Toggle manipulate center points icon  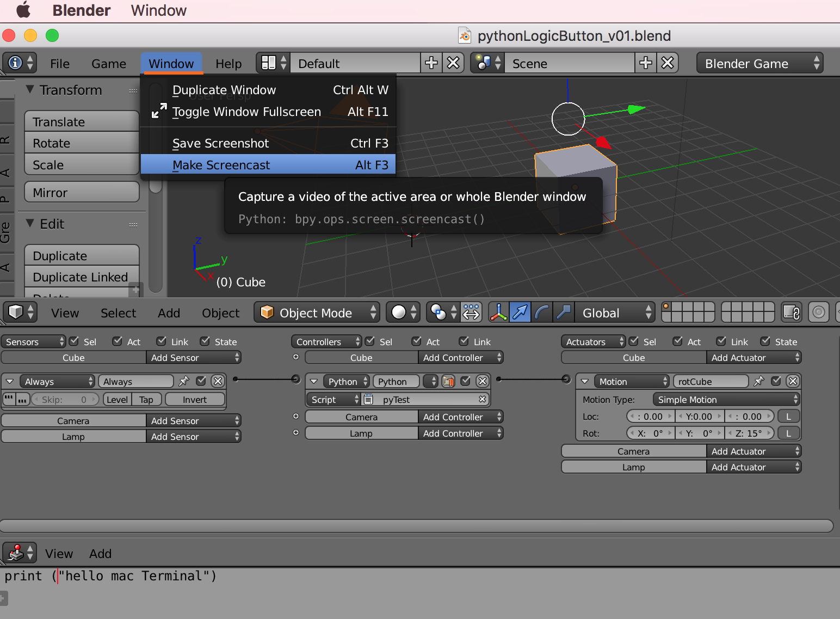click(471, 312)
